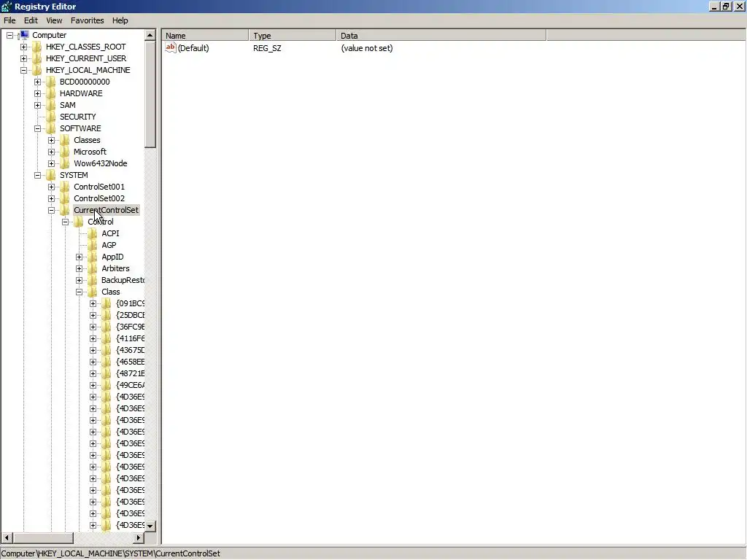Expand ControlSet001 key
The image size is (747, 560).
[x=51, y=187]
